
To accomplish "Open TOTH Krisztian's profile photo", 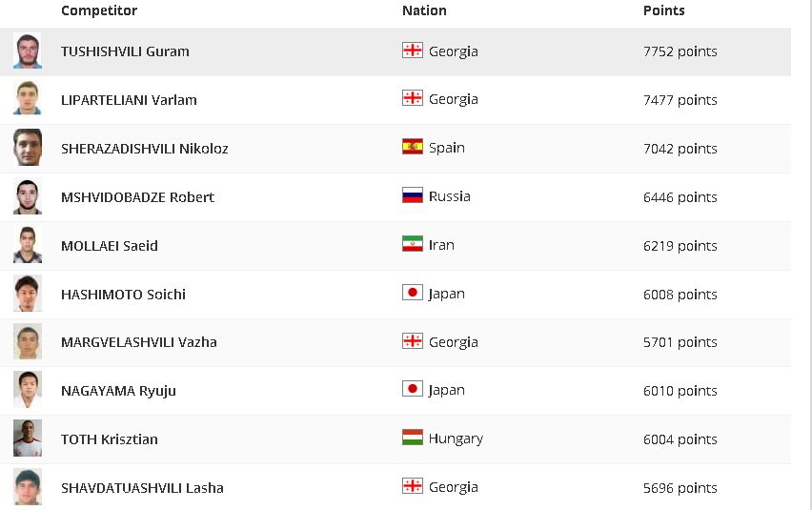I will (x=28, y=439).
